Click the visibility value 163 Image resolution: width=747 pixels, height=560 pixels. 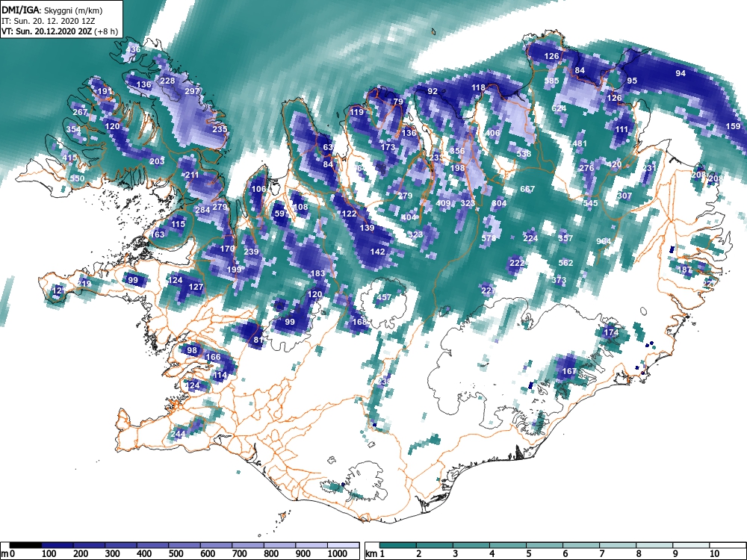click(x=157, y=234)
